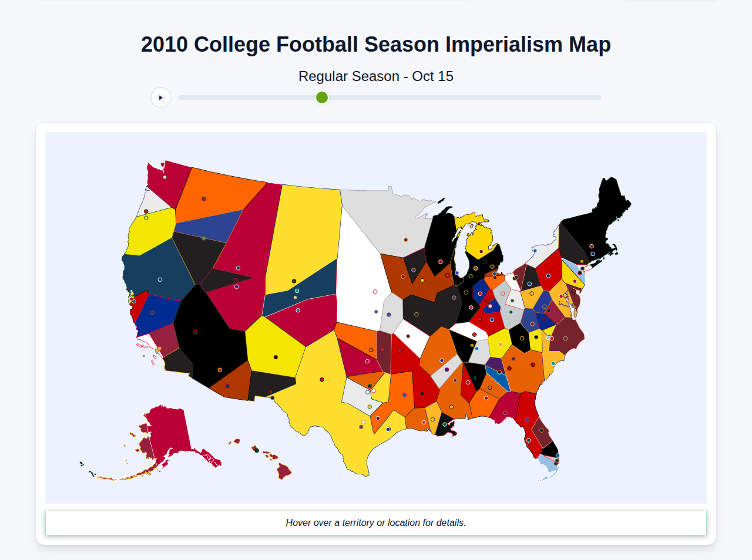Click the team marker in Michigan's lower peninsula
752x560 pixels.
pyautogui.click(x=481, y=251)
